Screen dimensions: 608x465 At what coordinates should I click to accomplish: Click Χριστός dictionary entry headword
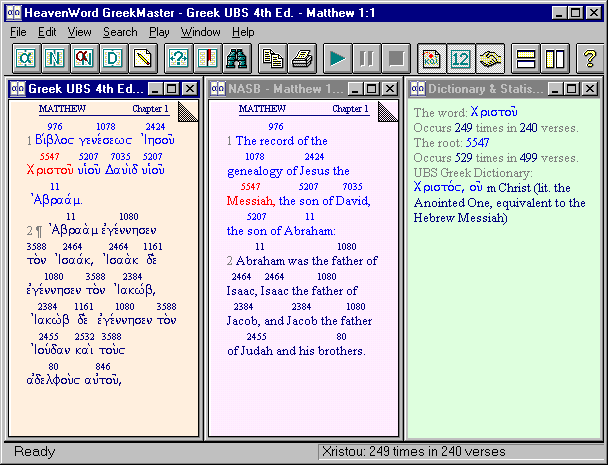(x=438, y=188)
